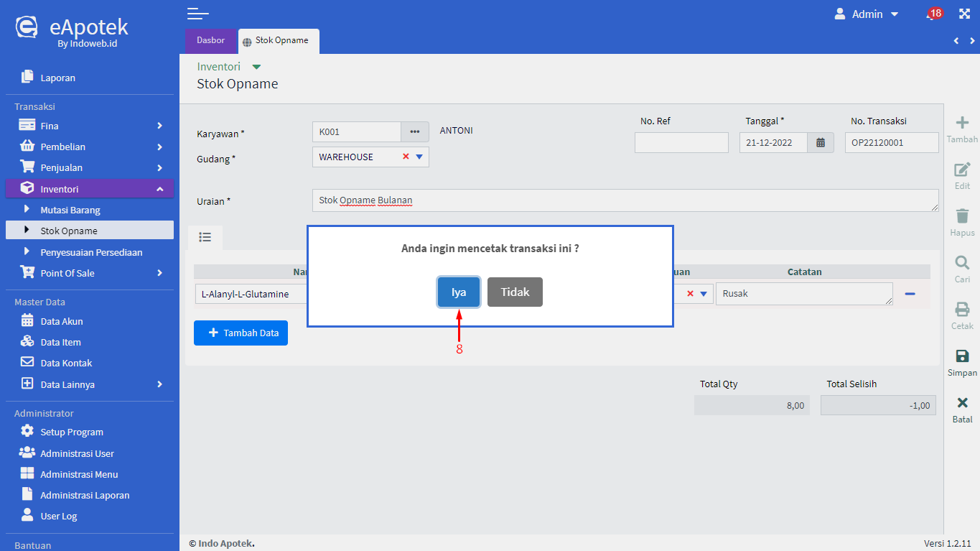Click the Cari search icon
The height and width of the screenshot is (551, 980).
962,263
